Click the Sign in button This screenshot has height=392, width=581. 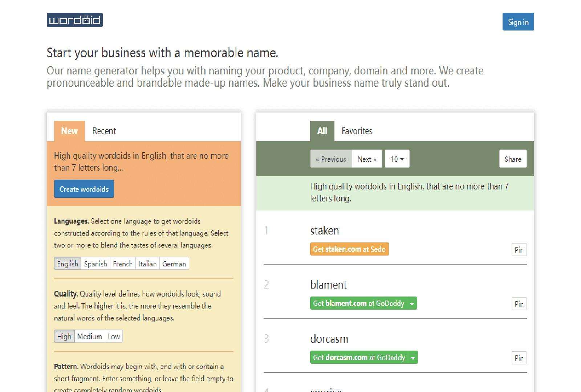[x=518, y=22]
